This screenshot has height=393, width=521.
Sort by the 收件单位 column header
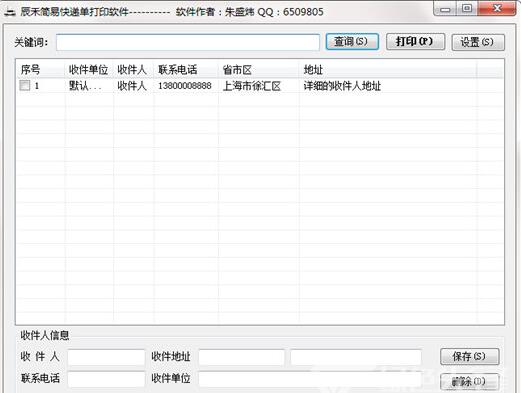(x=89, y=70)
